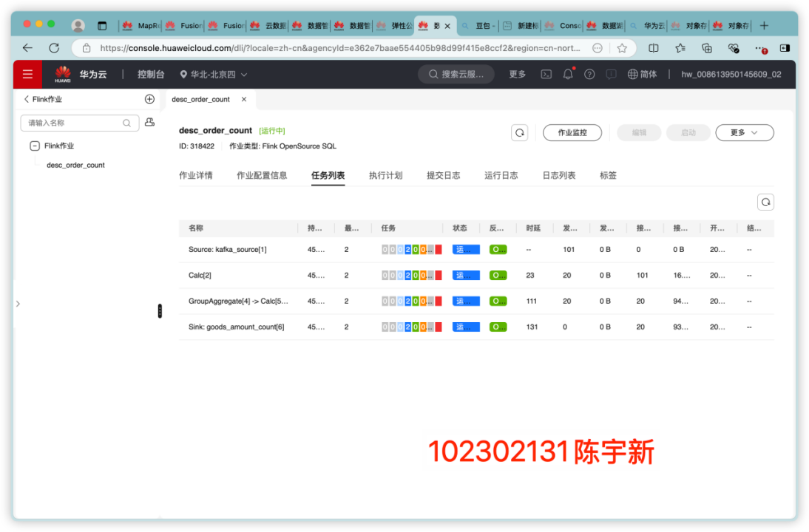Click the 作业监控 button
This screenshot has width=809, height=532.
tap(572, 132)
